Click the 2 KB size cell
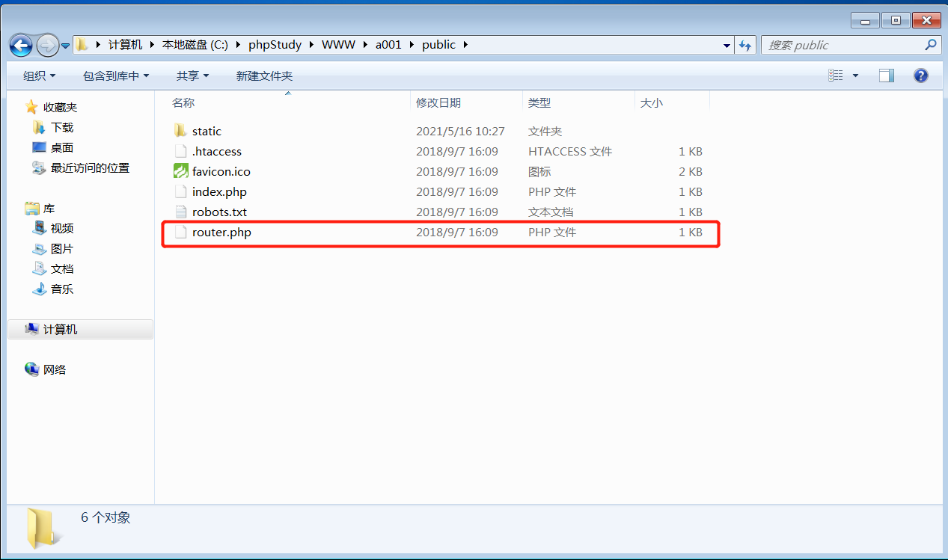 click(691, 171)
